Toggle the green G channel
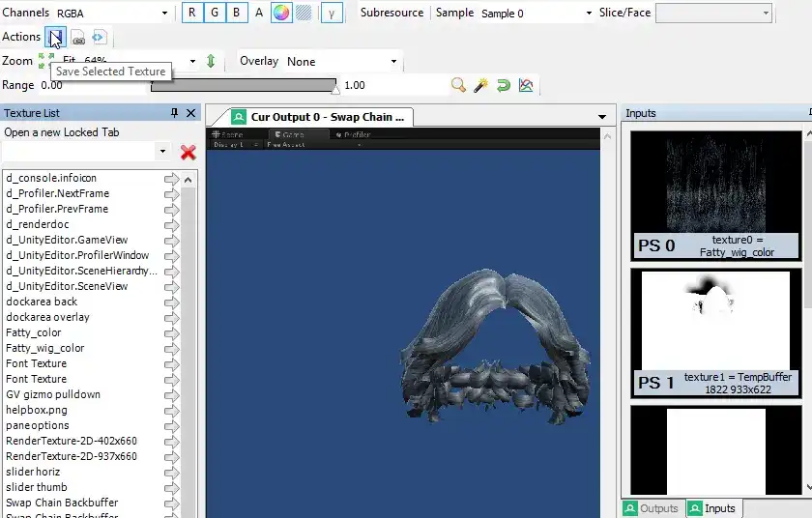The height and width of the screenshot is (518, 812). [x=215, y=13]
